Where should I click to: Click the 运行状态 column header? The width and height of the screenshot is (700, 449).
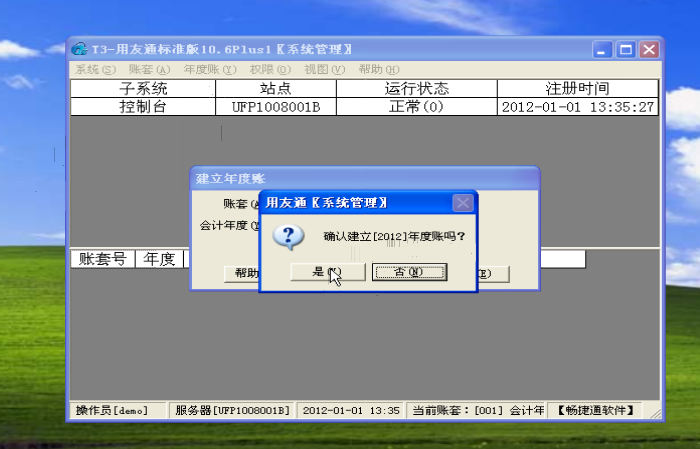tap(416, 88)
